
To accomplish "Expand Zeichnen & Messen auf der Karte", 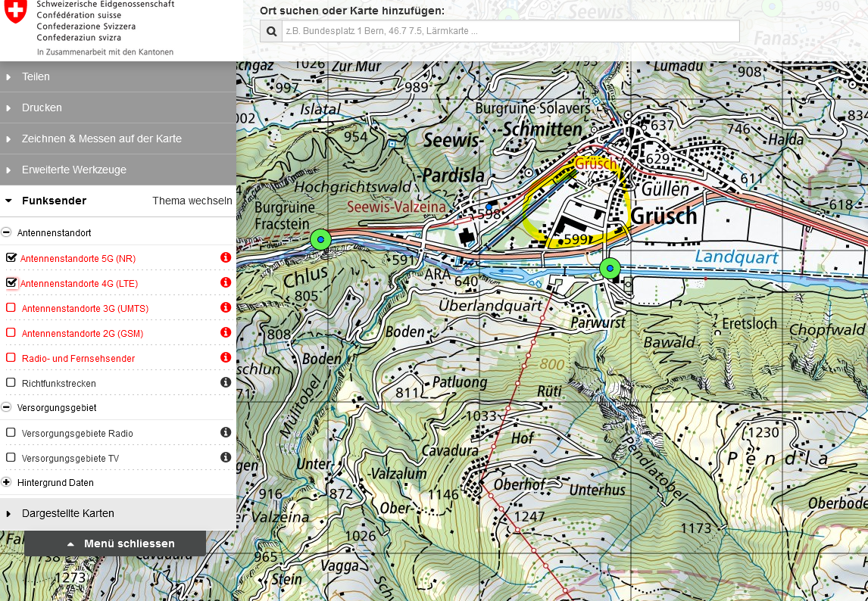I will tap(118, 139).
